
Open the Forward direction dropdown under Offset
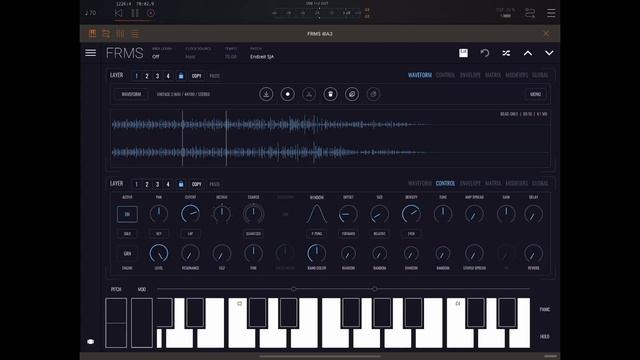tap(348, 234)
